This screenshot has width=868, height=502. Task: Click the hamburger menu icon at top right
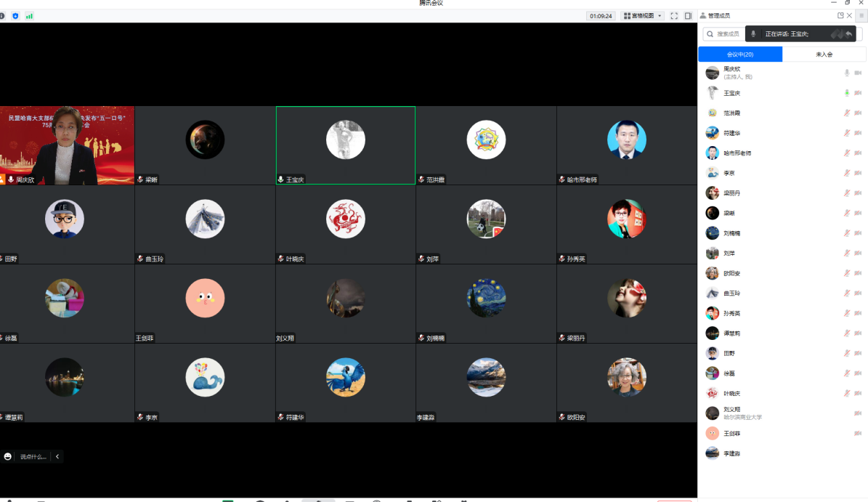[x=861, y=15]
